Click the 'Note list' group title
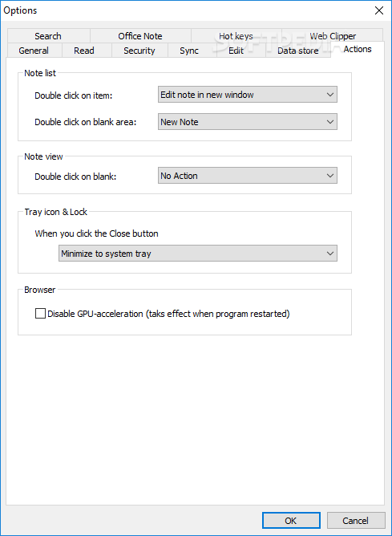This screenshot has width=392, height=536. (x=40, y=73)
